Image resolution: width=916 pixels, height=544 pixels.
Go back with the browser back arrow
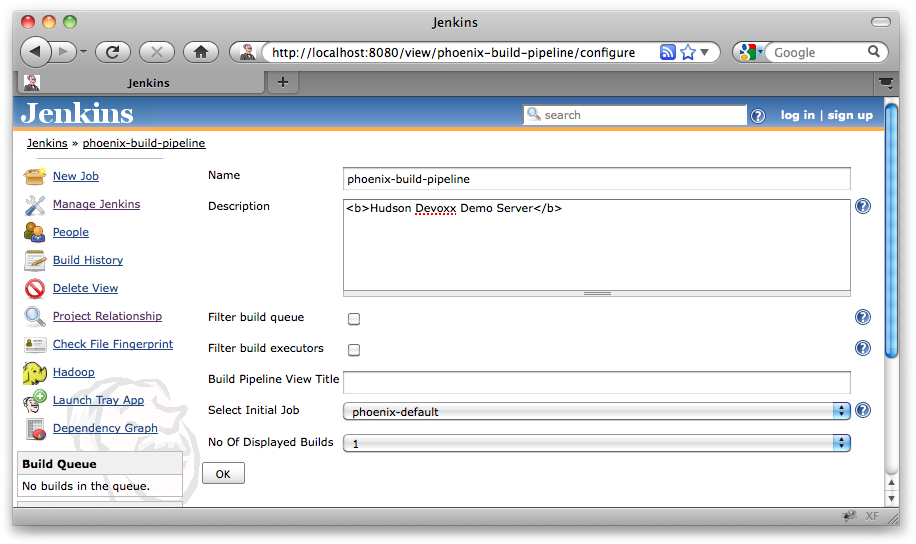tap(35, 52)
